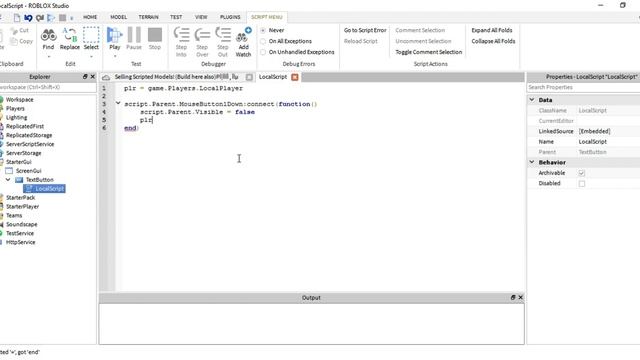Viewport: 640px width, 360px height.
Task: Click Collapse All Folds
Action: click(493, 41)
